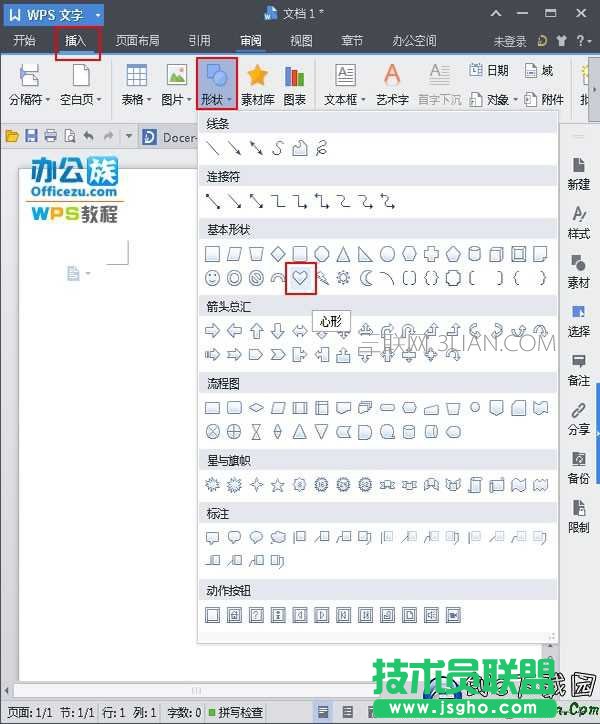Select the up arrow in block arrows
This screenshot has width=600, height=724.
coord(256,331)
